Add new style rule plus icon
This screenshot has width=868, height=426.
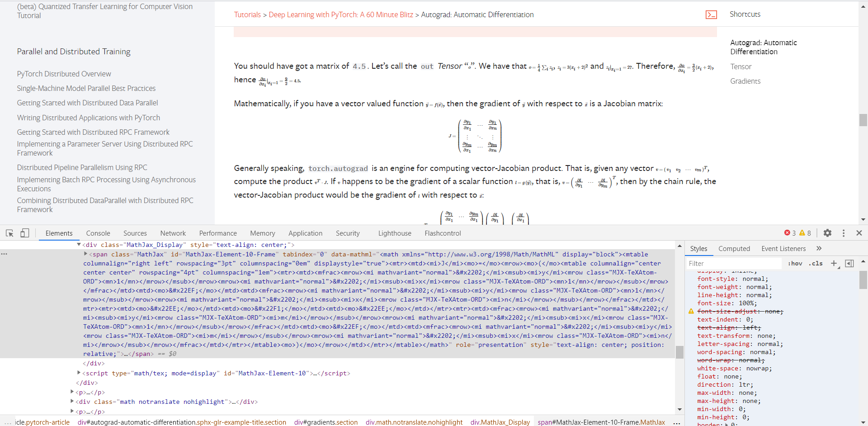pos(834,263)
